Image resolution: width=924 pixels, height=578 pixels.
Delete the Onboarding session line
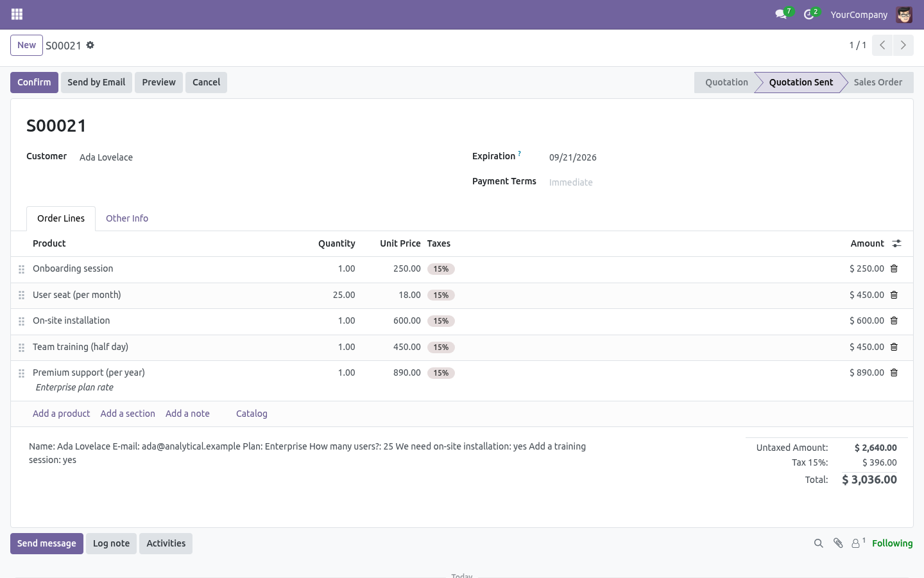(894, 268)
